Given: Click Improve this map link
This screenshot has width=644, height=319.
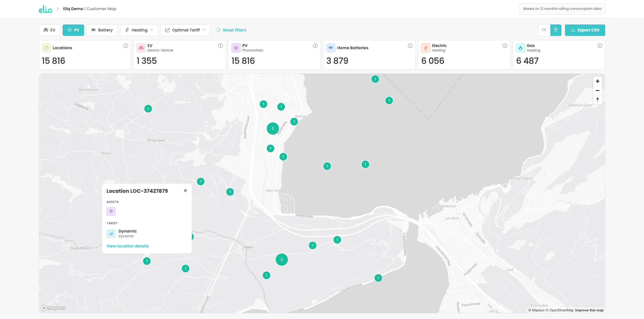Looking at the screenshot, I should pyautogui.click(x=589, y=310).
